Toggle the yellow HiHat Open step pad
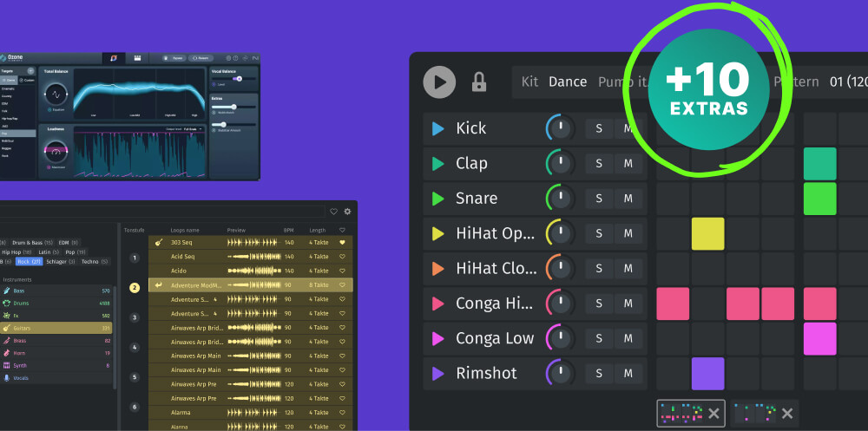This screenshot has height=431, width=868. tap(707, 233)
